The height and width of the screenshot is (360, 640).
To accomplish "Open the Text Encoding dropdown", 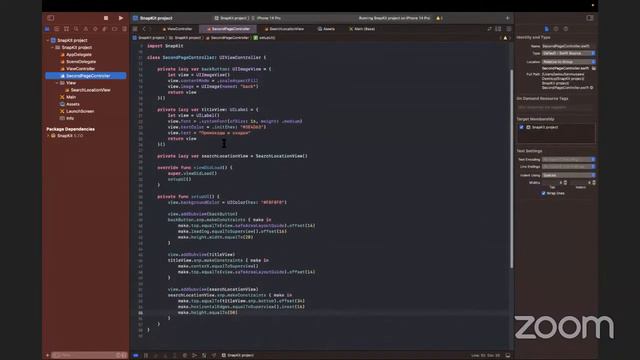I will pos(569,160).
